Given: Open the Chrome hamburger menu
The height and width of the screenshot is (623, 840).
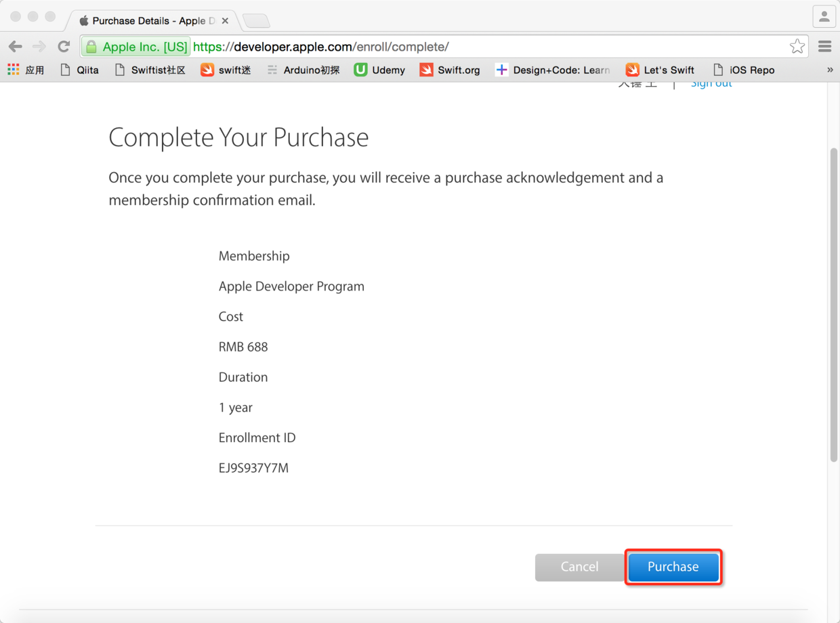Looking at the screenshot, I should pyautogui.click(x=824, y=47).
